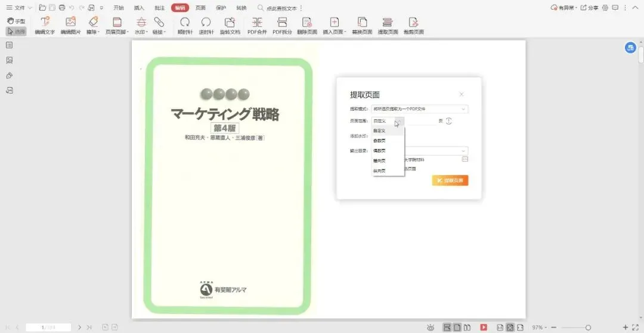Click 裁剪页面 crop page
The height and width of the screenshot is (333, 644).
414,26
